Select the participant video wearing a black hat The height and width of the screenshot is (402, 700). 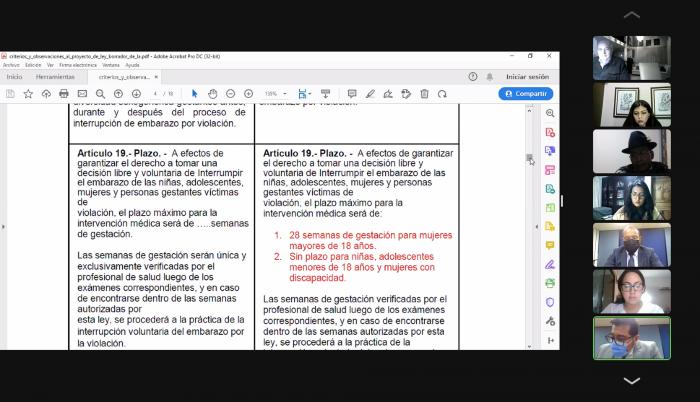click(x=632, y=151)
